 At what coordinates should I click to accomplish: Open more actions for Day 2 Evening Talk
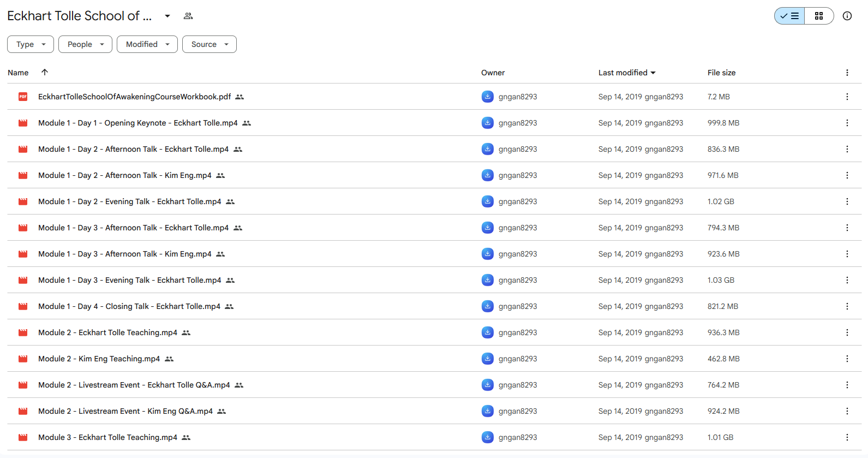[x=847, y=201]
